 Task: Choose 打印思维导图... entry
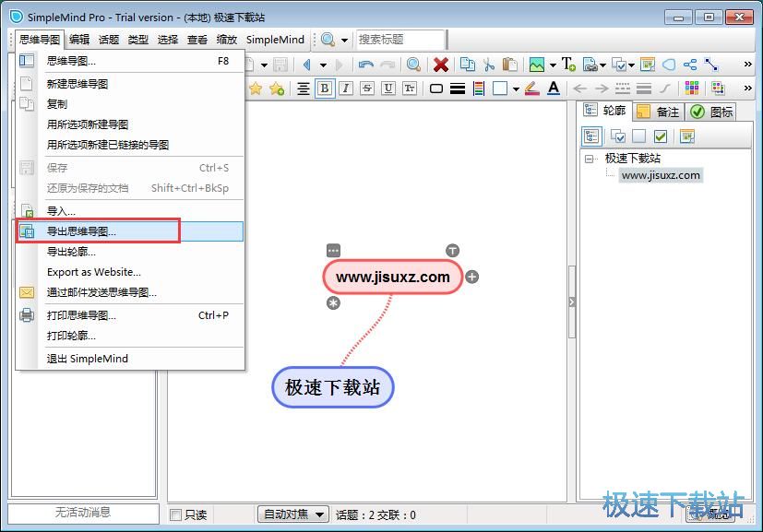[x=130, y=315]
